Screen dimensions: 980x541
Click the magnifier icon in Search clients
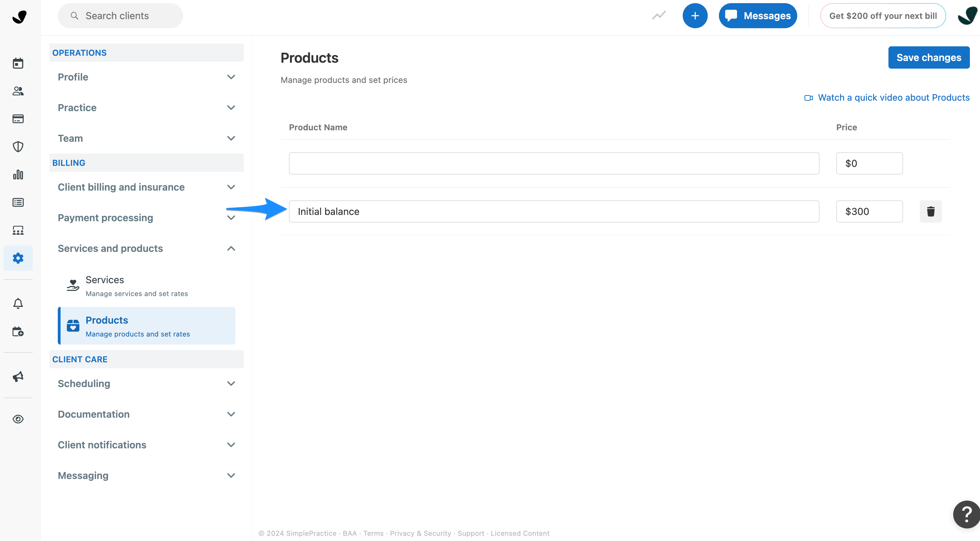[x=74, y=16]
